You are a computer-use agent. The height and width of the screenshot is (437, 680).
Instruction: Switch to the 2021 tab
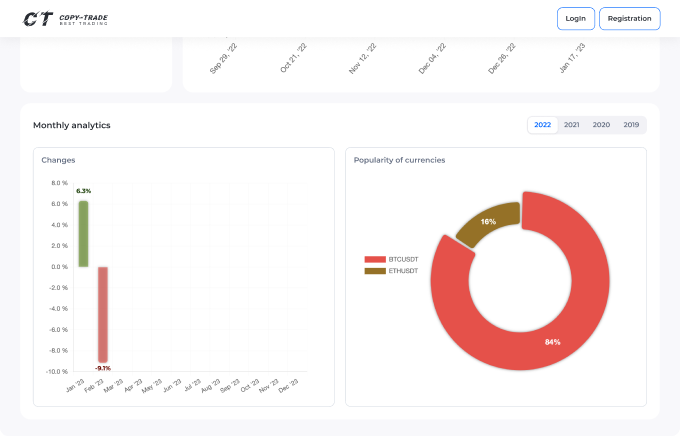click(x=572, y=125)
